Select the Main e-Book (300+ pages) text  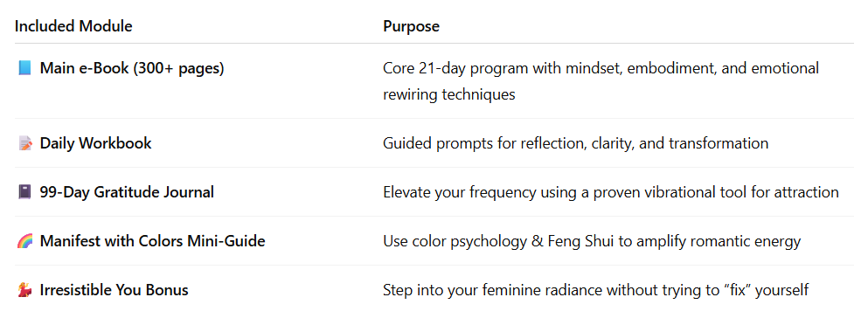[132, 68]
